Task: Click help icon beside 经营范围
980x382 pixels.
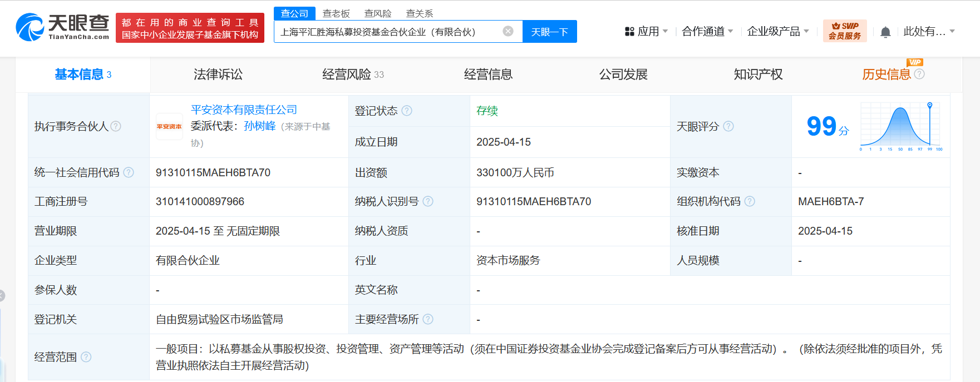Action: (x=86, y=357)
